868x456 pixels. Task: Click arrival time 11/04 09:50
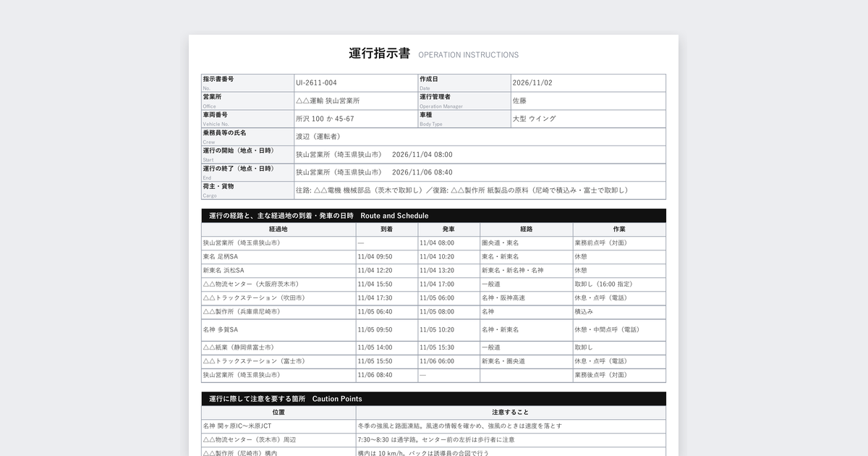click(x=375, y=257)
